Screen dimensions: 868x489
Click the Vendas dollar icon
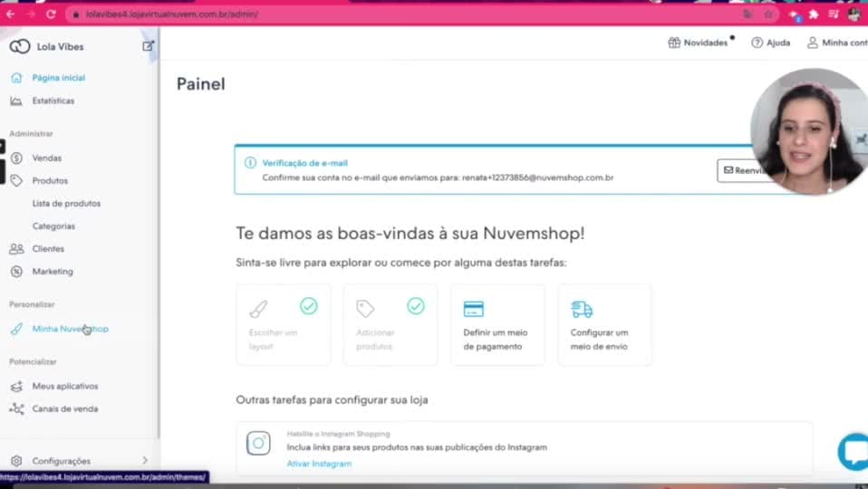pyautogui.click(x=16, y=158)
